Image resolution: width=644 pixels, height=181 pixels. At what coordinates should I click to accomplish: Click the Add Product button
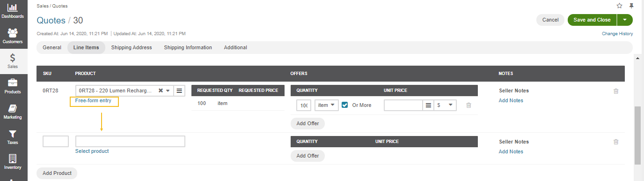(x=57, y=173)
